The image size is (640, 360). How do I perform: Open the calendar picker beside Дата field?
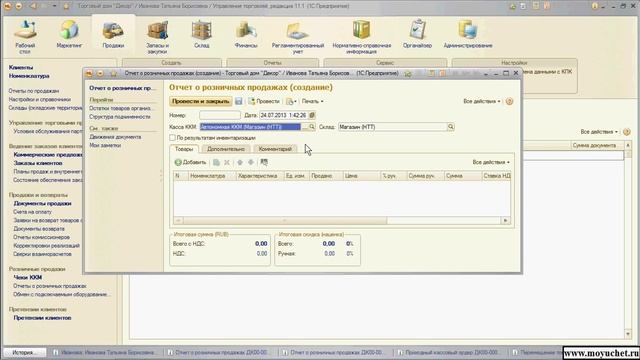[x=312, y=116]
